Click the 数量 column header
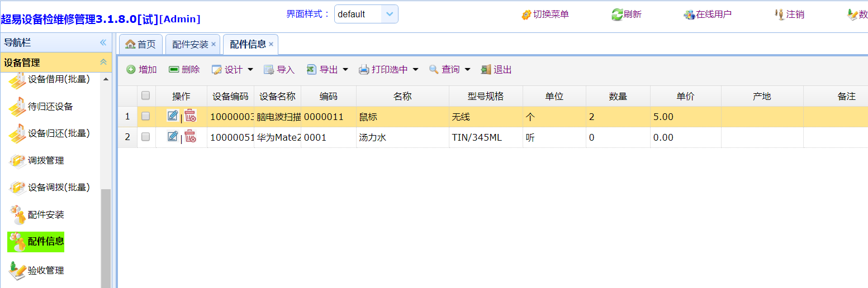Viewport: 868px width, 288px height. click(618, 96)
